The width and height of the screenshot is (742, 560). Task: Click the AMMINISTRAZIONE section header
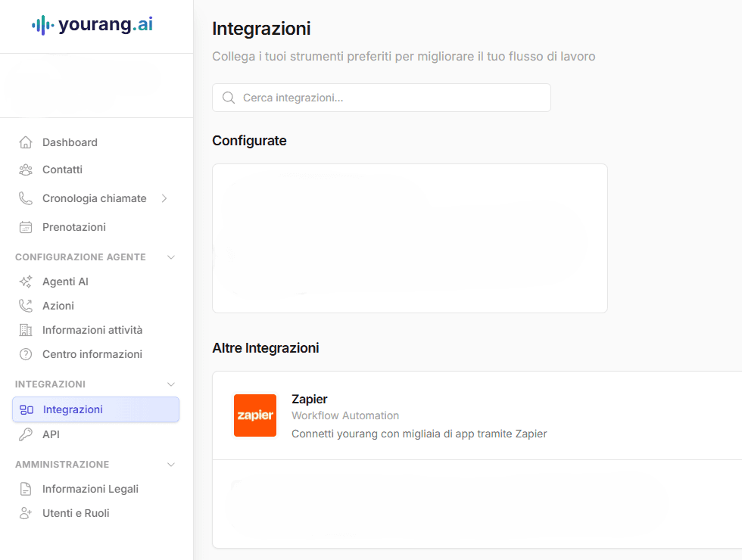click(x=62, y=465)
